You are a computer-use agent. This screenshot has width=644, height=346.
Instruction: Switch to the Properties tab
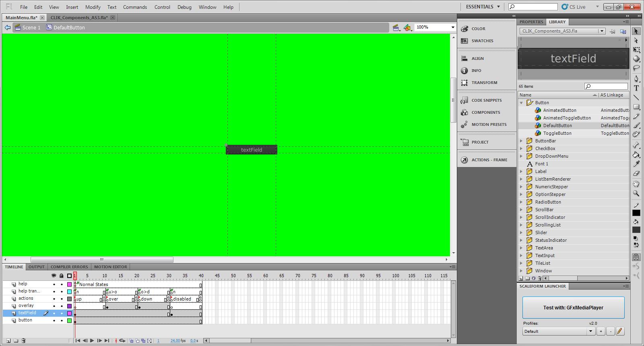pos(531,22)
